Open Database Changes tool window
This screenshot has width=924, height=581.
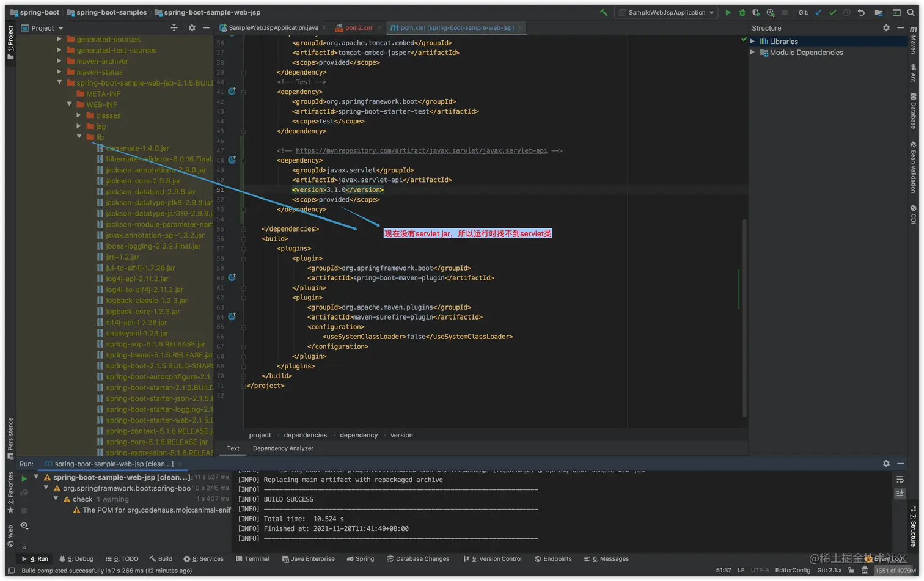(418, 559)
